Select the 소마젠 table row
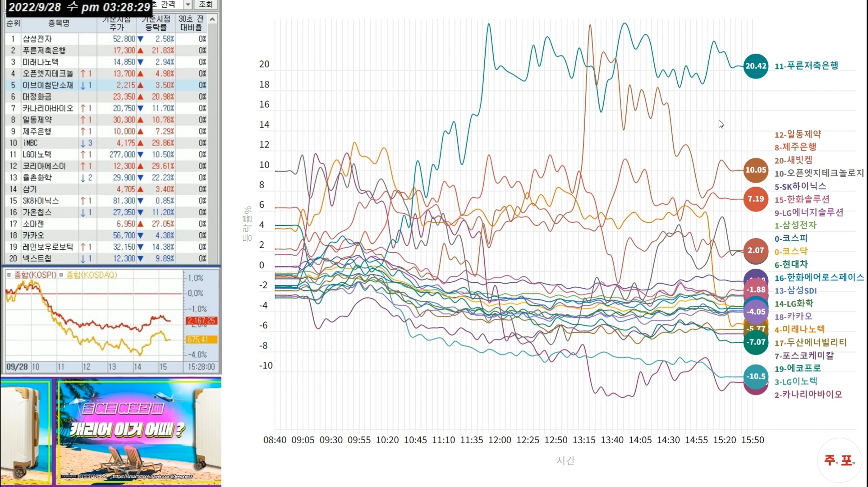 (106, 224)
